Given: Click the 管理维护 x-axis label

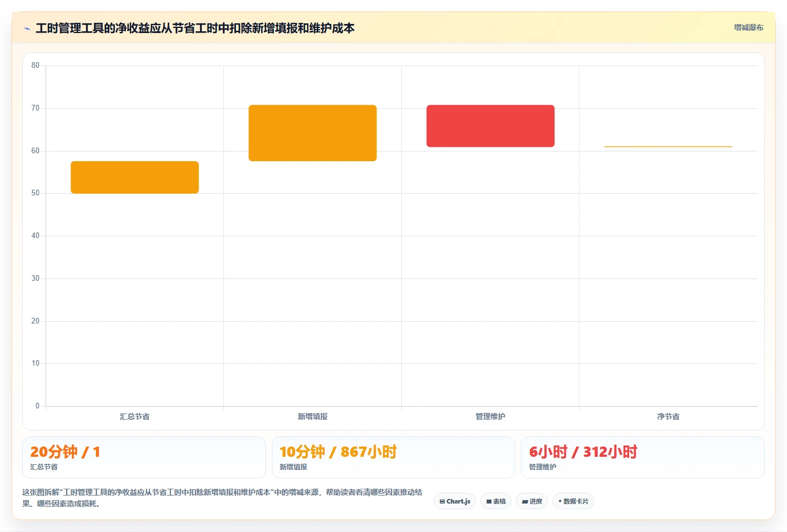Looking at the screenshot, I should click(490, 416).
